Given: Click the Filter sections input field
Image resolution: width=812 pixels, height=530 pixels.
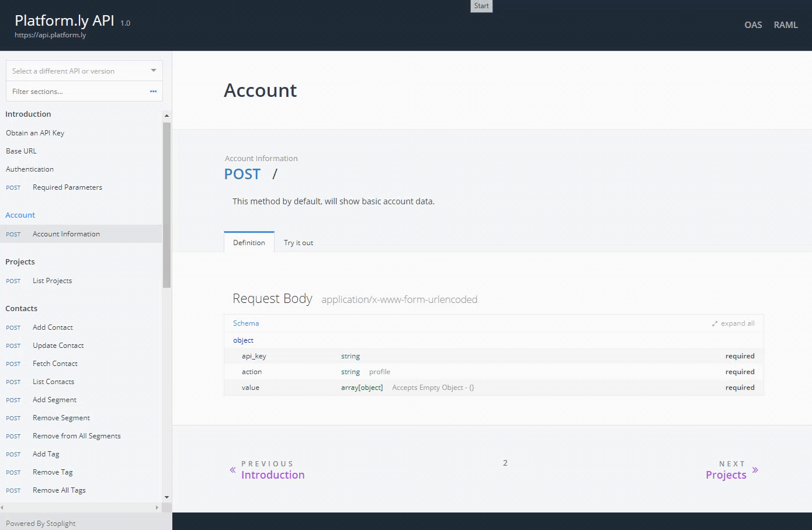Looking at the screenshot, I should point(77,91).
